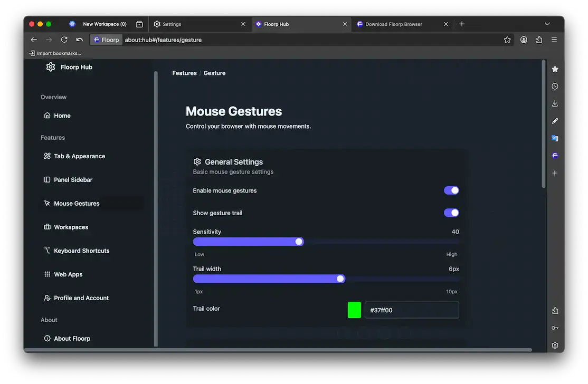The height and width of the screenshot is (384, 588).
Task: Enable mouse gestures toggle
Action: click(451, 190)
